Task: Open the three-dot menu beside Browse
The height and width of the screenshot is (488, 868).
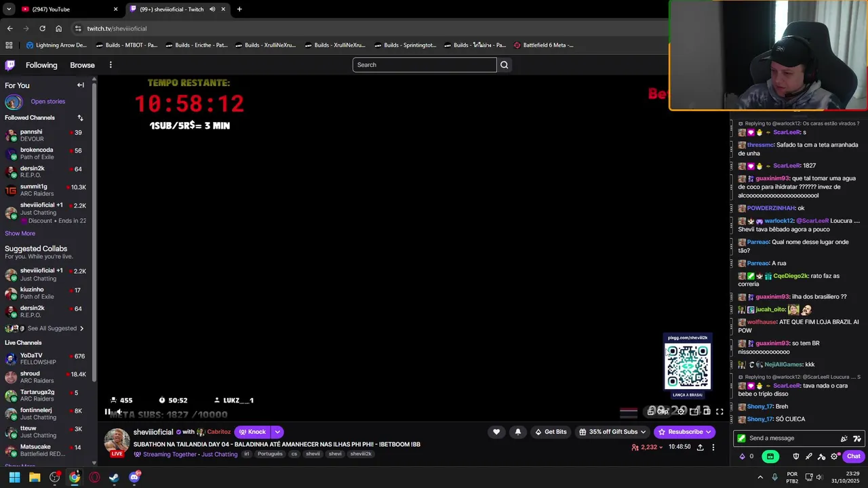Action: pos(111,65)
